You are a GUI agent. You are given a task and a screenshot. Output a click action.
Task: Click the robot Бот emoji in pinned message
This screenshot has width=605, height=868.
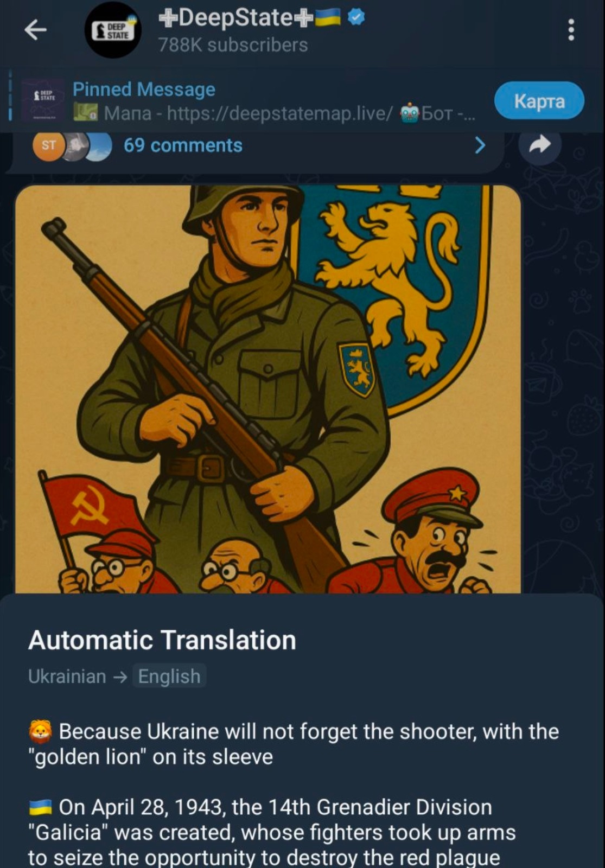[x=410, y=113]
